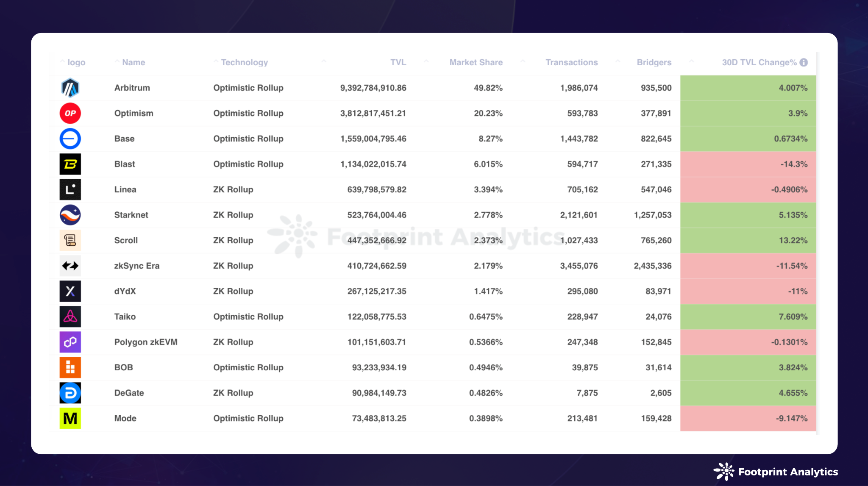Image resolution: width=868 pixels, height=486 pixels.
Task: Sort by Market Share column header
Action: click(476, 62)
